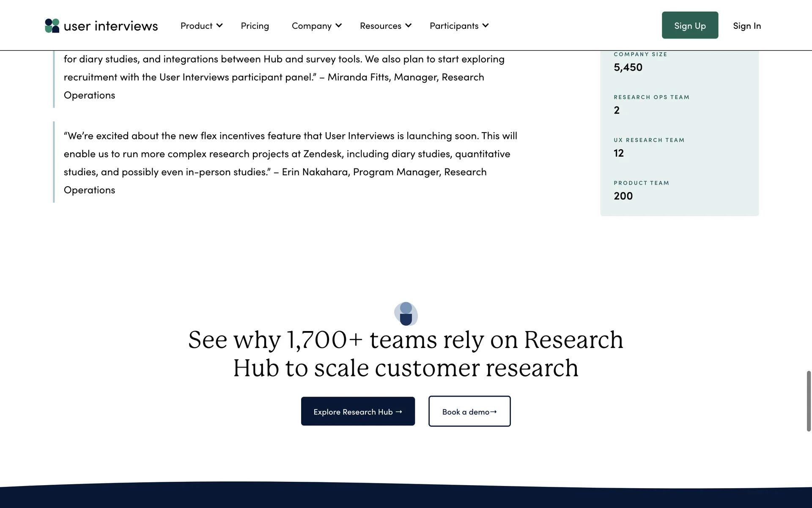Viewport: 812px width, 508px height.
Task: Click the page vertical scrollbar thumb
Action: point(809,400)
